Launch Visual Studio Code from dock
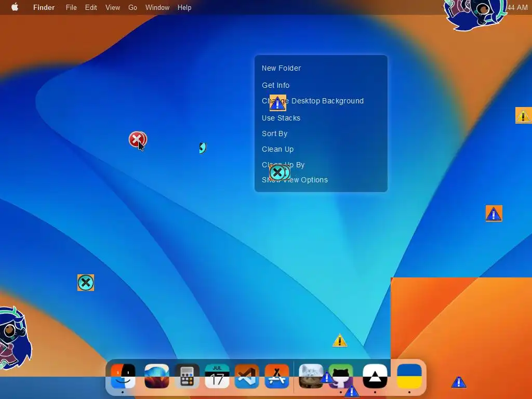Viewport: 532px width, 399px height. point(247,376)
